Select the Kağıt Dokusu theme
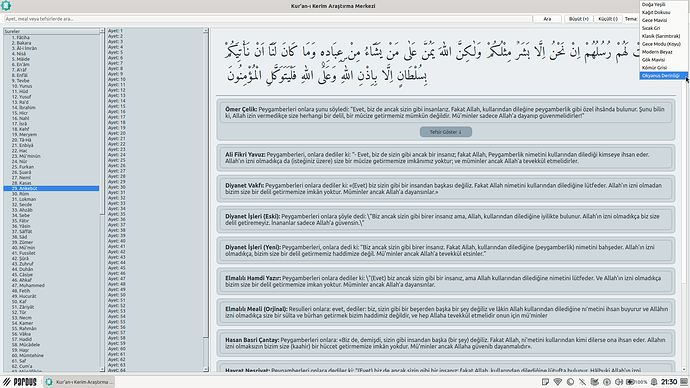 point(664,12)
